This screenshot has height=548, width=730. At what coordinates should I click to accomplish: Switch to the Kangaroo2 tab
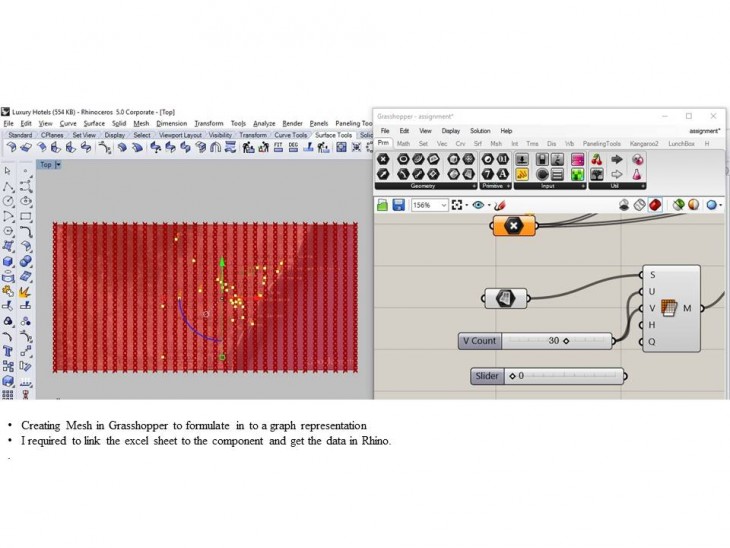tap(644, 143)
